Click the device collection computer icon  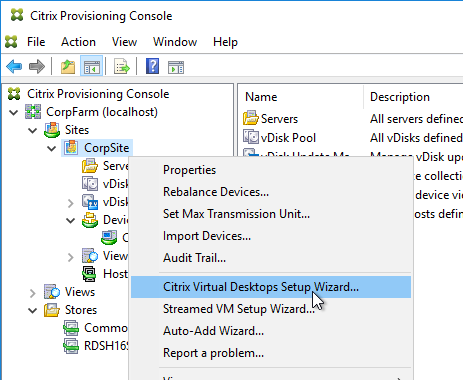[109, 238]
